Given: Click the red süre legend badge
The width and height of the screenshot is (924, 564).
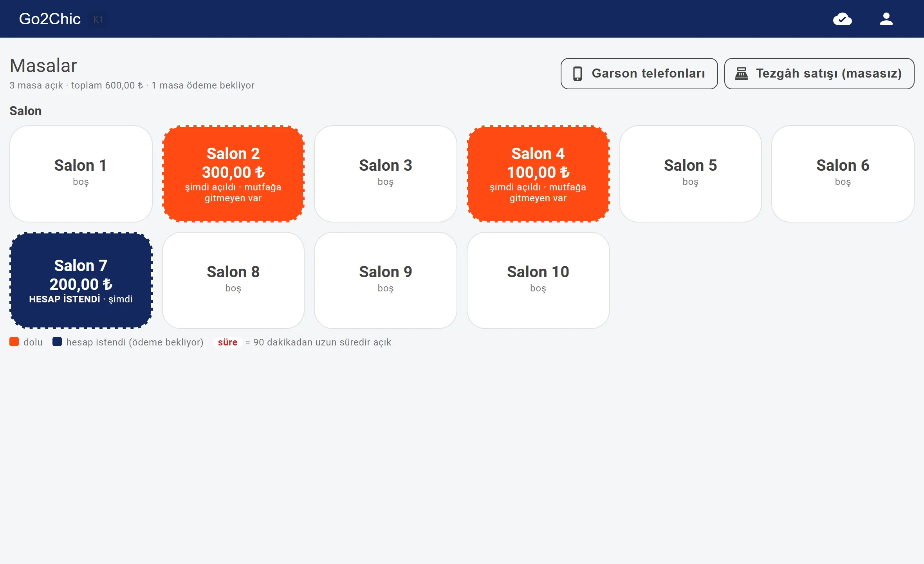Looking at the screenshot, I should coord(227,342).
